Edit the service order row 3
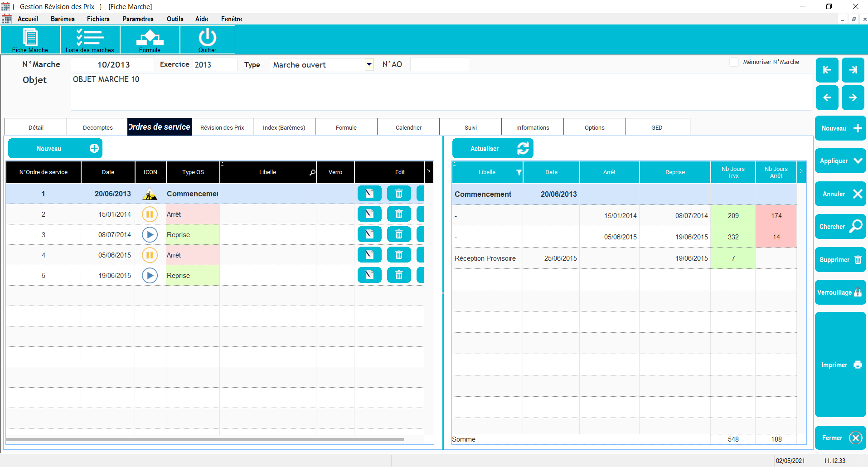Image resolution: width=868 pixels, height=467 pixels. coord(369,234)
